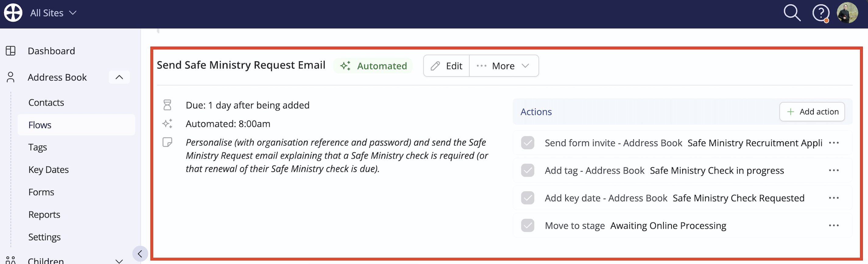Go to Dashboard in sidebar
This screenshot has height=264, width=868.
click(51, 51)
